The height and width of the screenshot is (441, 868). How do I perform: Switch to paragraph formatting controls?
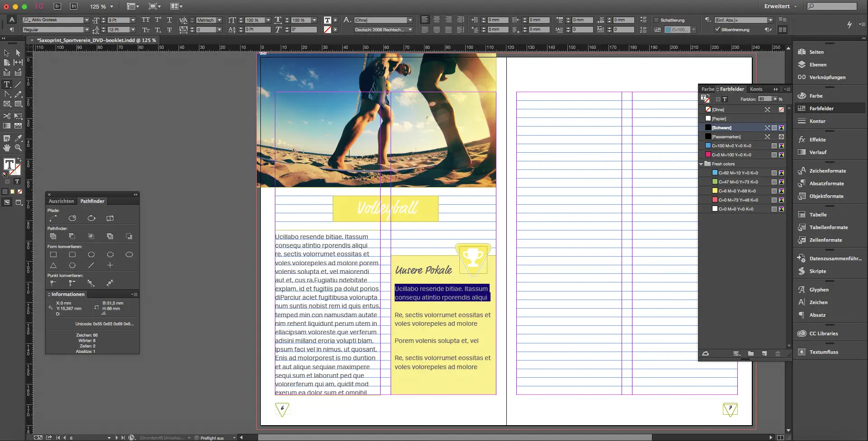coord(12,30)
